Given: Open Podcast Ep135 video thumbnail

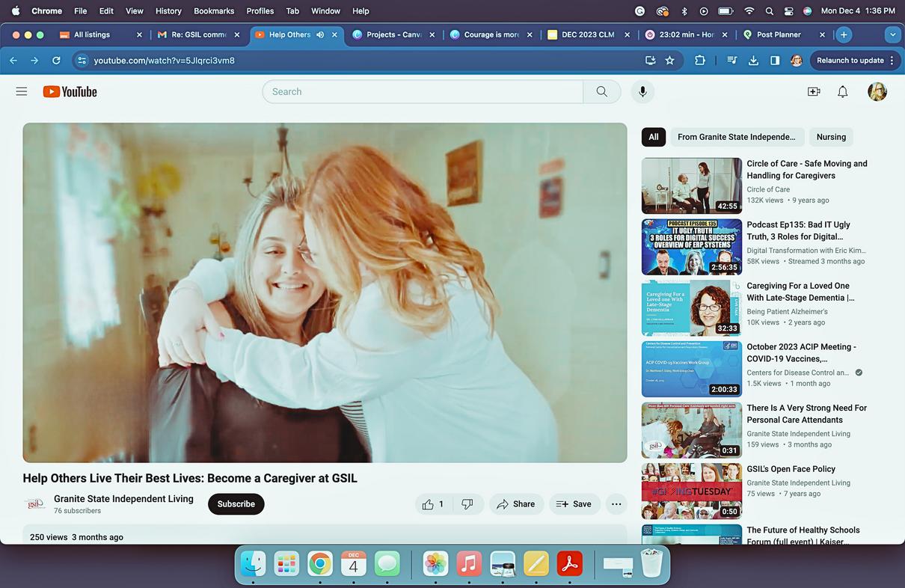Looking at the screenshot, I should pyautogui.click(x=692, y=247).
